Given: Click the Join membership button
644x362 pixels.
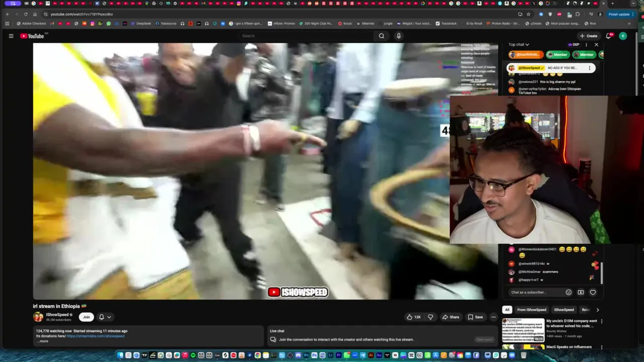Looking at the screenshot, I should pyautogui.click(x=86, y=317).
